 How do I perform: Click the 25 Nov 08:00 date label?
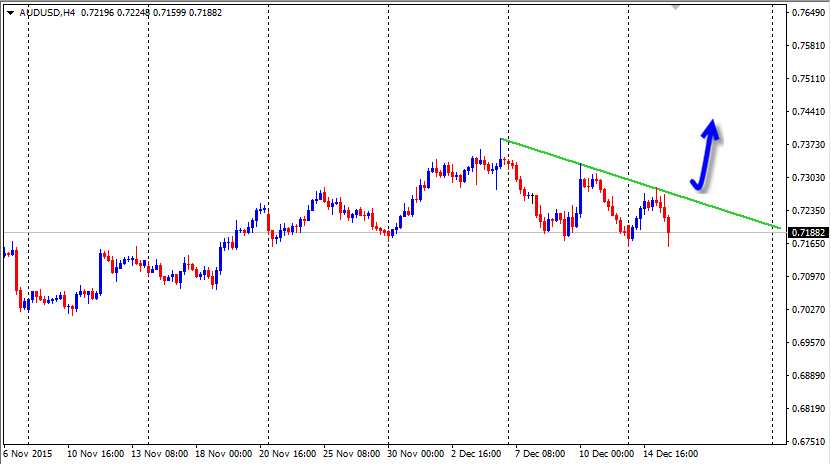(351, 454)
